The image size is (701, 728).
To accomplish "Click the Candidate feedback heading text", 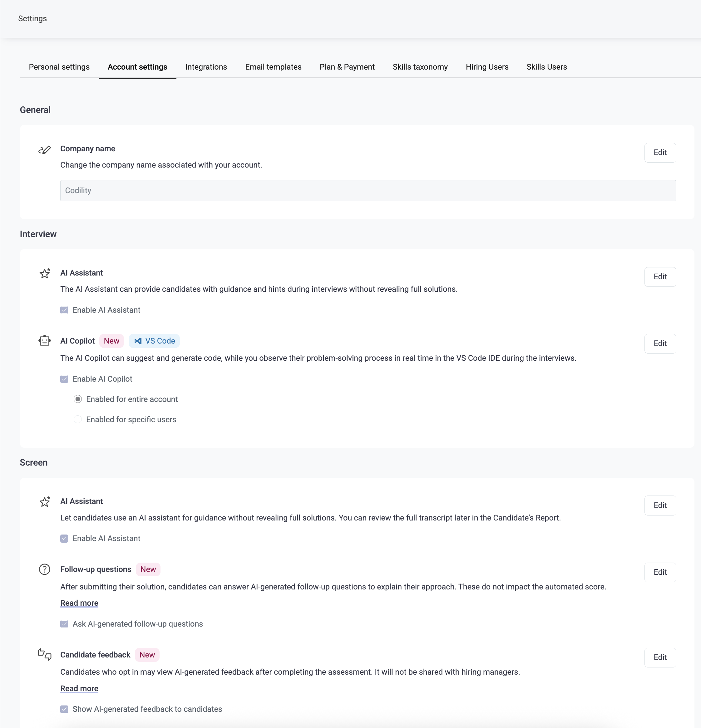I will point(96,655).
